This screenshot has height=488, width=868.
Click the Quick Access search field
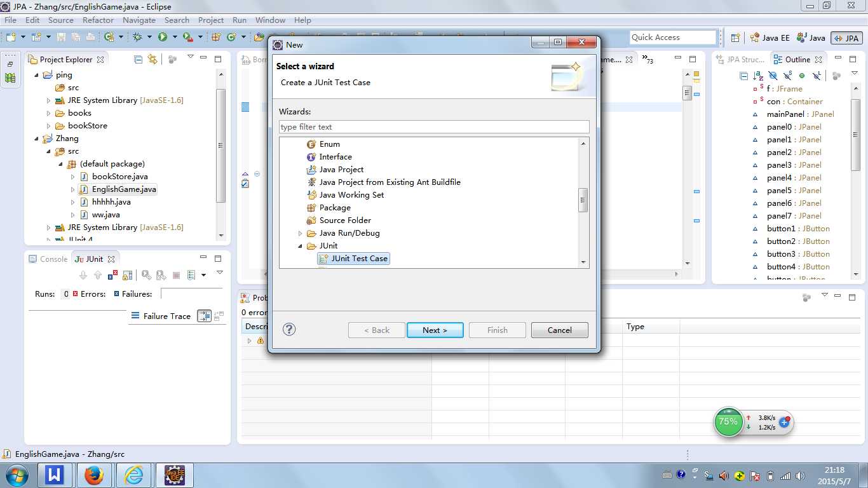tap(673, 37)
